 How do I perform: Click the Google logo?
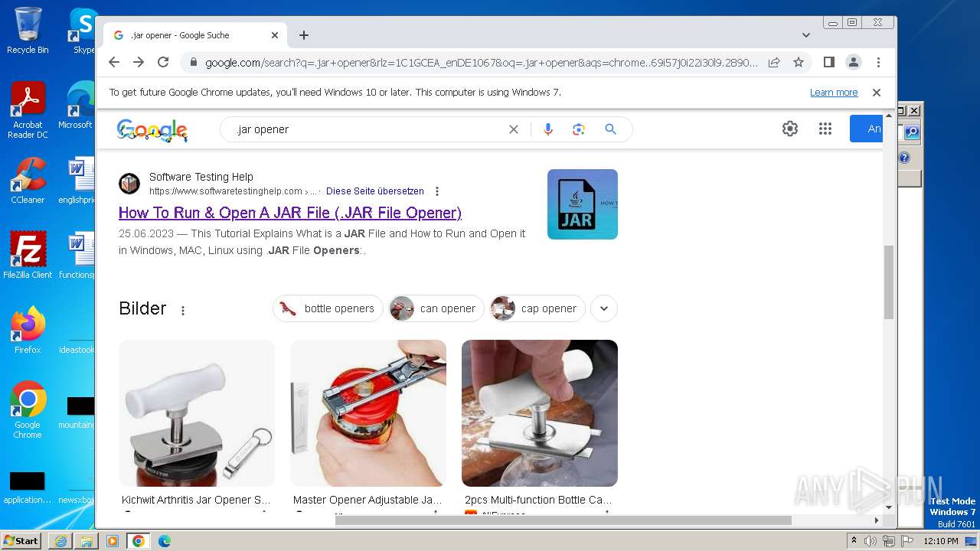[152, 130]
